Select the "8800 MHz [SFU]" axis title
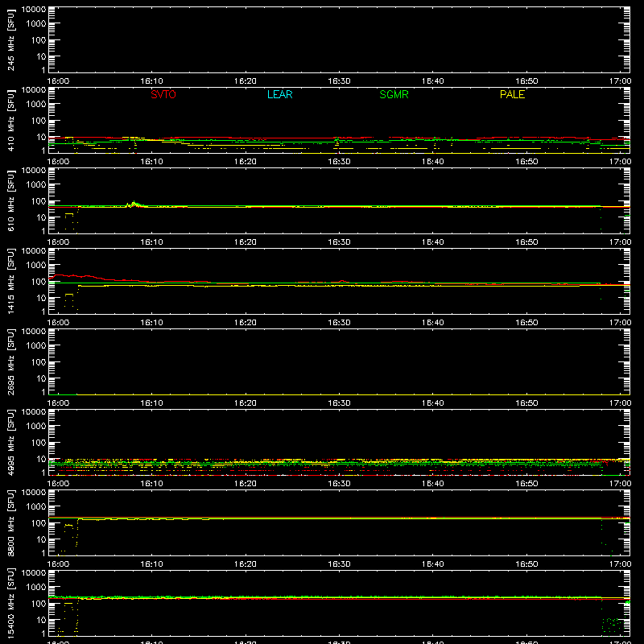Viewport: 644px width, 644px height. [10, 522]
